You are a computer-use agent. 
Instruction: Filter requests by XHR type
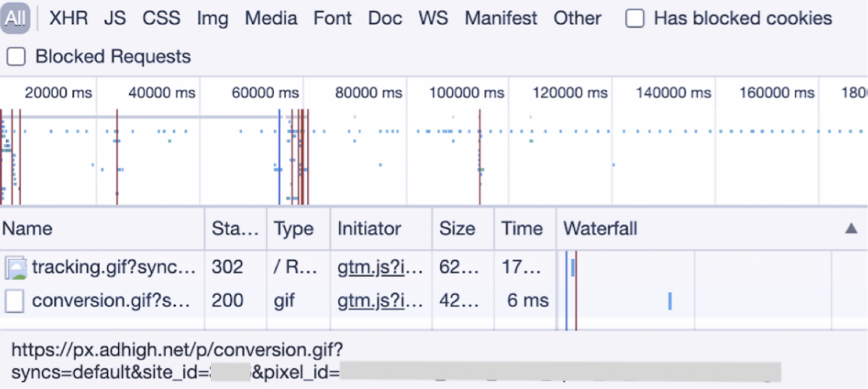[68, 19]
